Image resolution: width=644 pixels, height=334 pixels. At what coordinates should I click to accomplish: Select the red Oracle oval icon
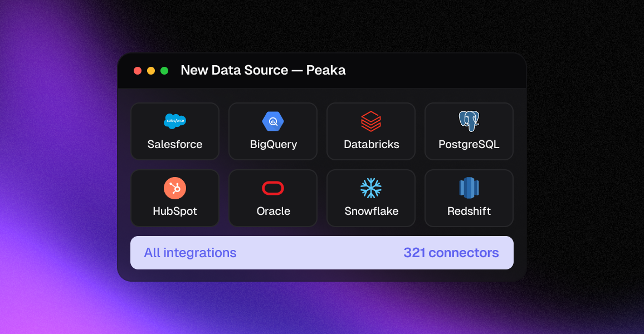point(273,188)
